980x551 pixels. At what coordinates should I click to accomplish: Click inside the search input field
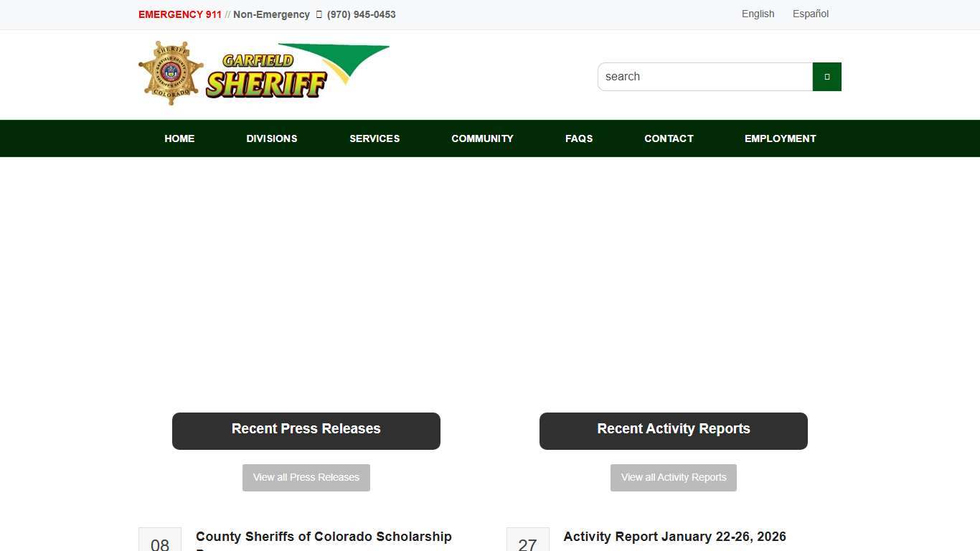pos(705,76)
